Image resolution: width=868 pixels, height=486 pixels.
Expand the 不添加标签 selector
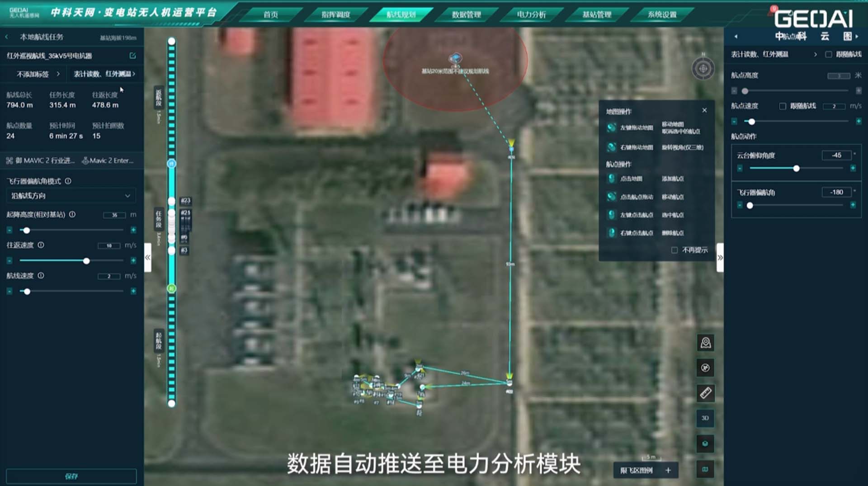tap(38, 74)
